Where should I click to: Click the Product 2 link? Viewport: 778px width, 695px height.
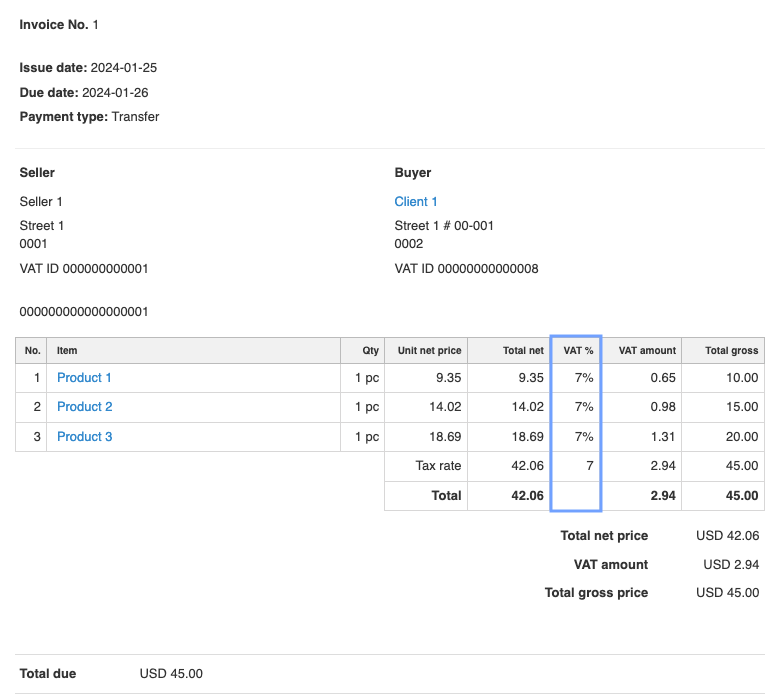(x=84, y=407)
